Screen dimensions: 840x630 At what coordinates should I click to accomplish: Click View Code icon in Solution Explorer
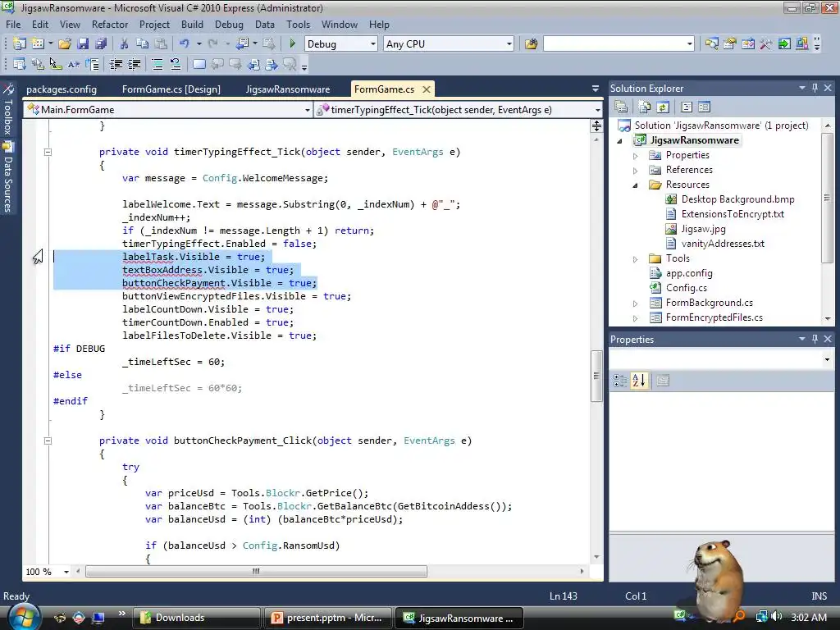(687, 107)
